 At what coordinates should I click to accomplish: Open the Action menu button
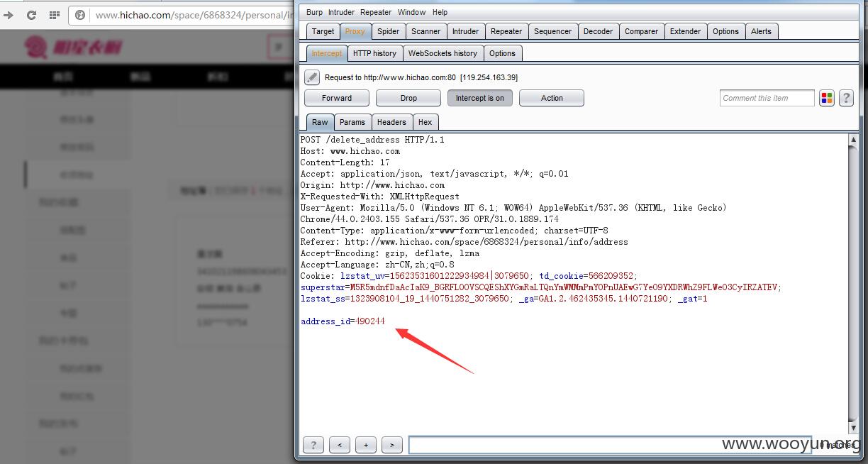552,98
